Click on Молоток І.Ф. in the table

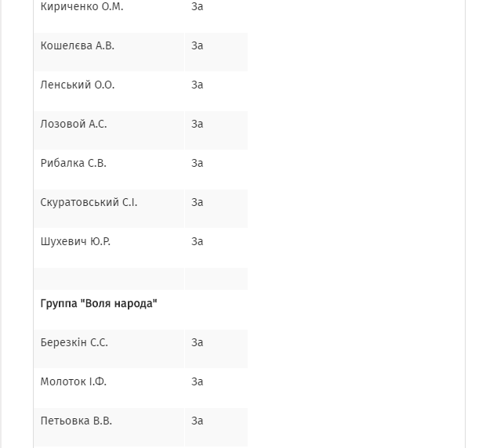point(74,382)
